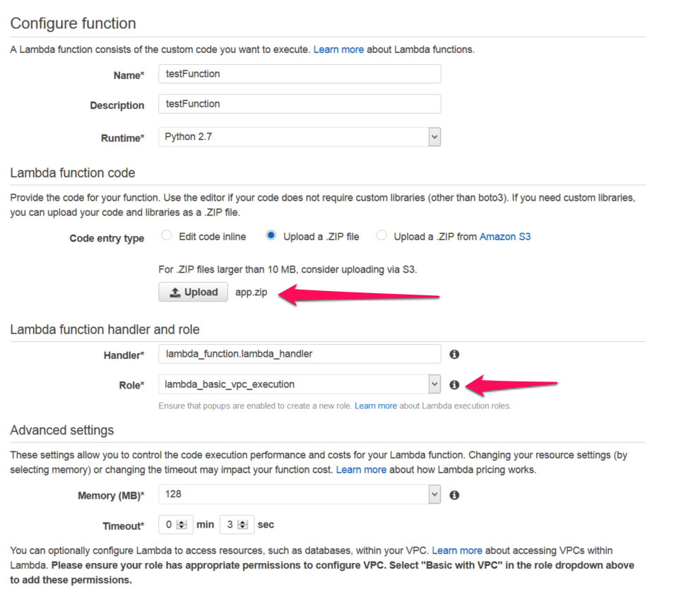700x599 pixels.
Task: Click the info icon next to Memory dropdown
Action: (454, 495)
